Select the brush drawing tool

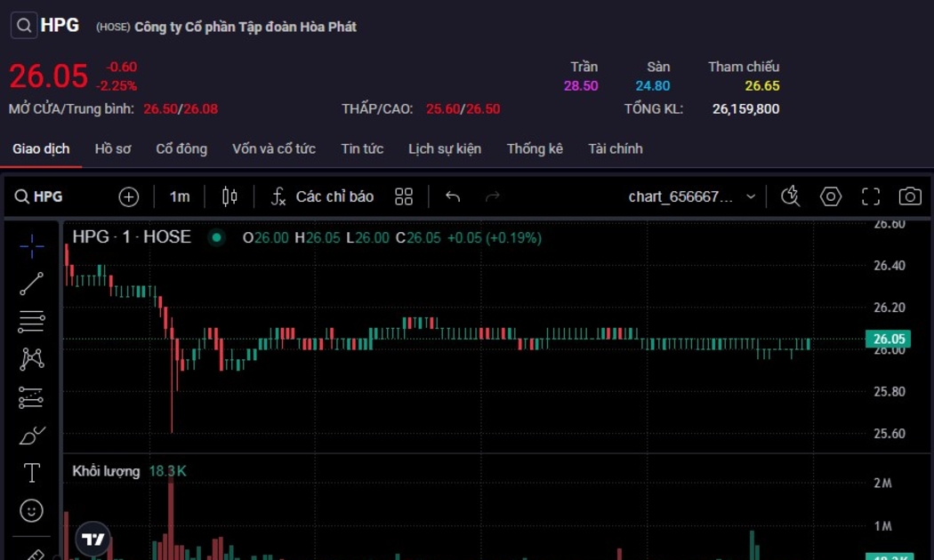(x=32, y=436)
